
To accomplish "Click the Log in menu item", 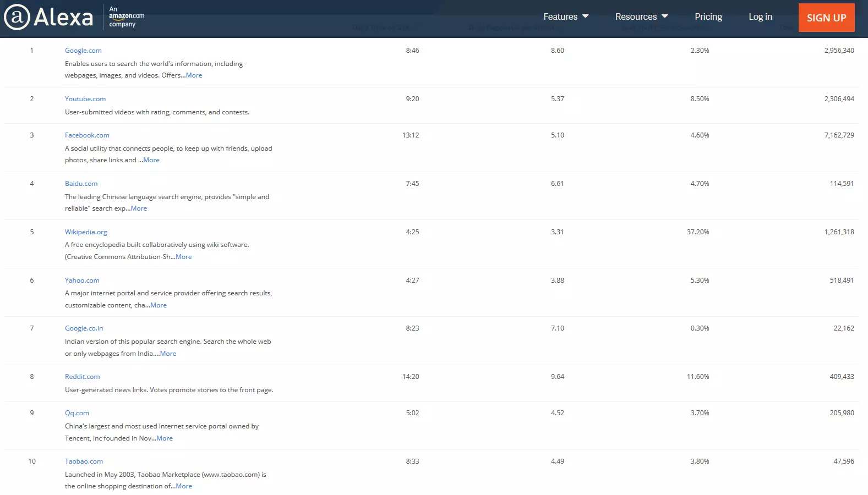I will [x=760, y=16].
